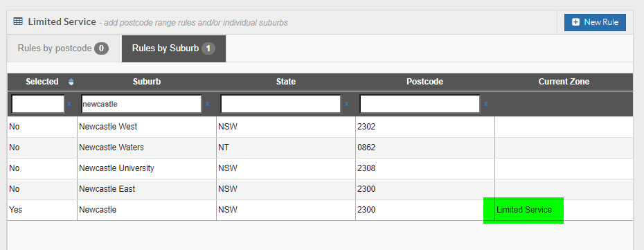644x250 pixels.
Task: Click the Suburb filter field containing newcastle
Action: [141, 104]
